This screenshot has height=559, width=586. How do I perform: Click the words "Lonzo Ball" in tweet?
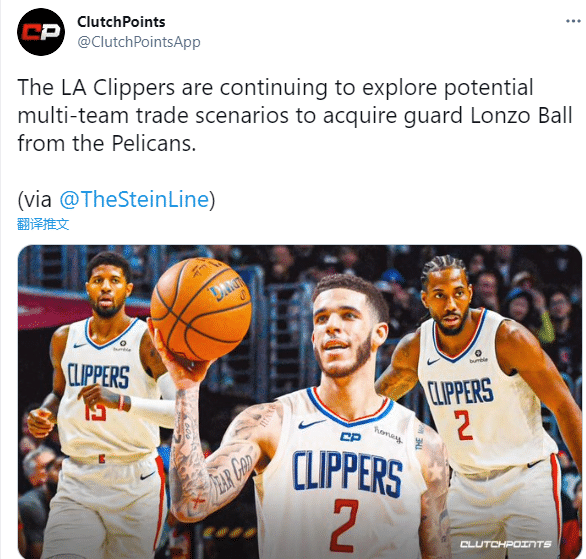(x=521, y=115)
